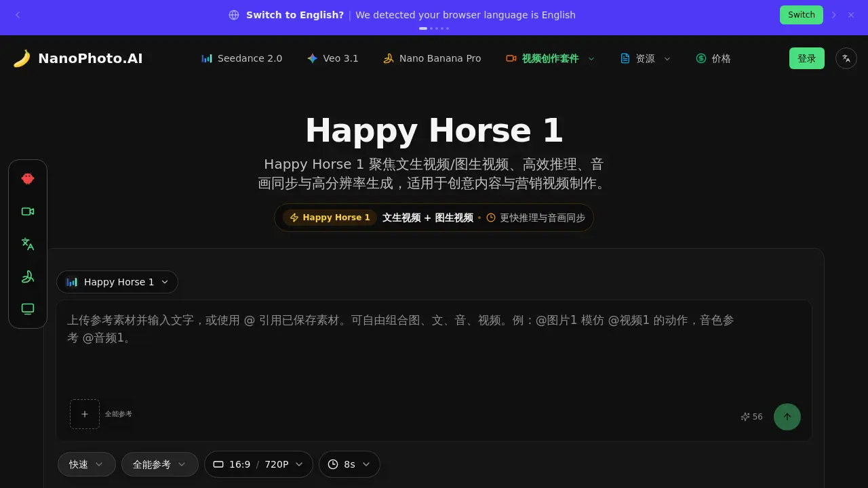Screen dimensions: 868x488
Task: Click 更快推理与音画同步 text
Action: click(542, 218)
